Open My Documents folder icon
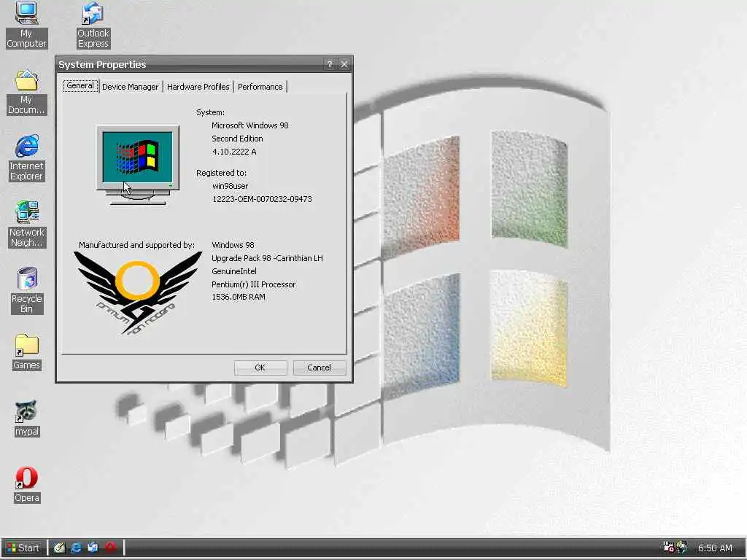 click(26, 93)
